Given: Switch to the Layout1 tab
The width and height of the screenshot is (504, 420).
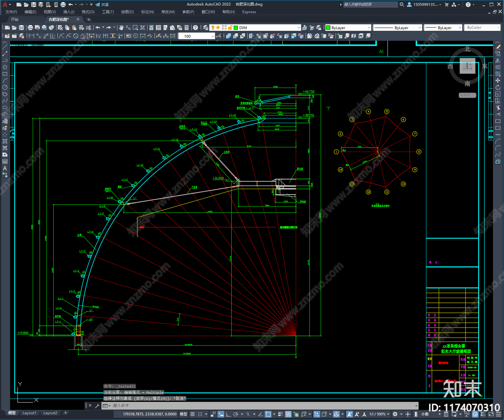Looking at the screenshot, I should (29, 413).
